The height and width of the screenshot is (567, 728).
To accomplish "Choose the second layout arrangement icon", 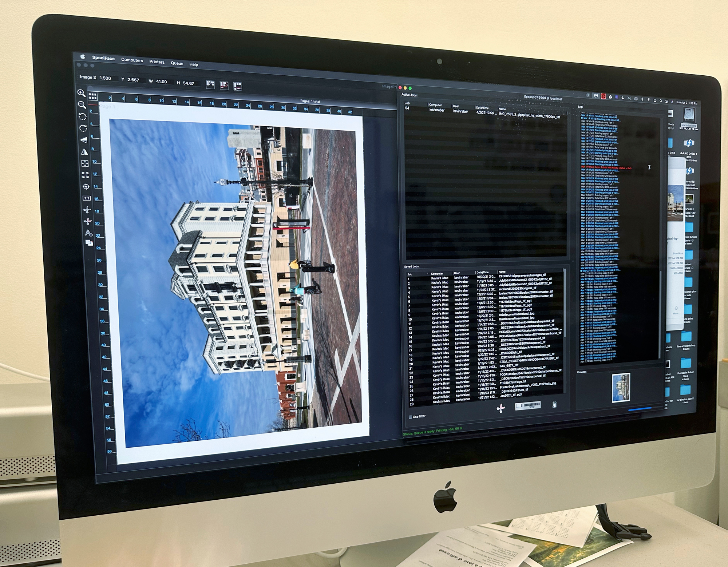I will pos(224,86).
